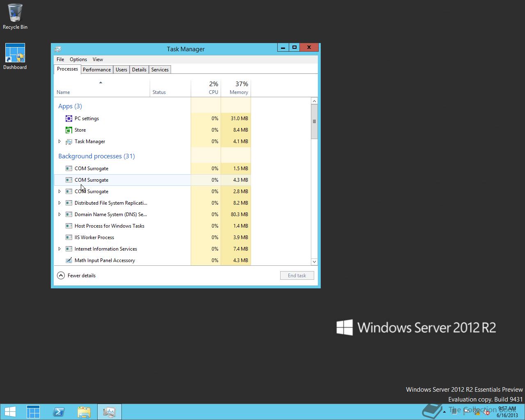This screenshot has height=420, width=525.
Task: Expand the third COM Surrogate row
Action: point(59,192)
